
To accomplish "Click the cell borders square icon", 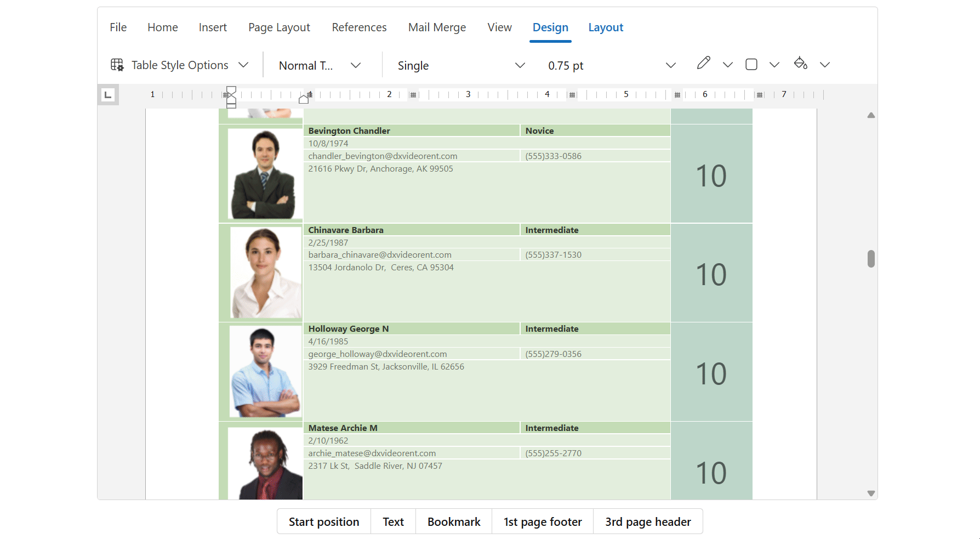I will pos(751,65).
